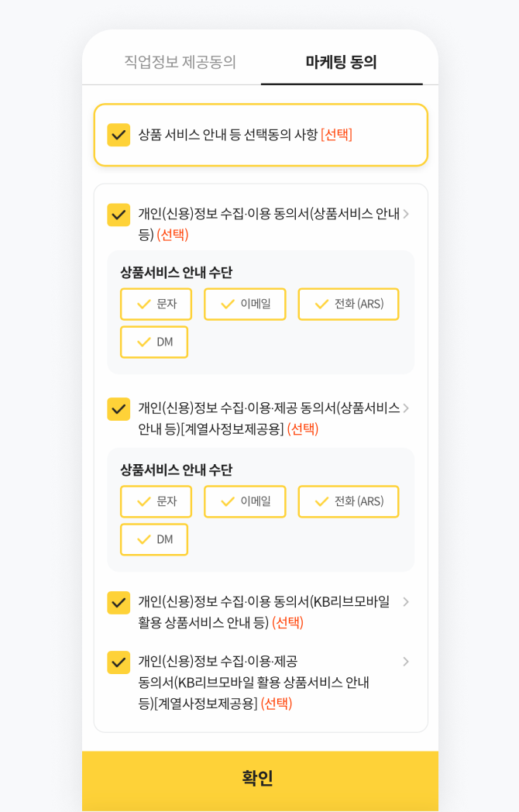
Task: Toggle 이메일 in the first 안내 수단 group
Action: pos(245,304)
